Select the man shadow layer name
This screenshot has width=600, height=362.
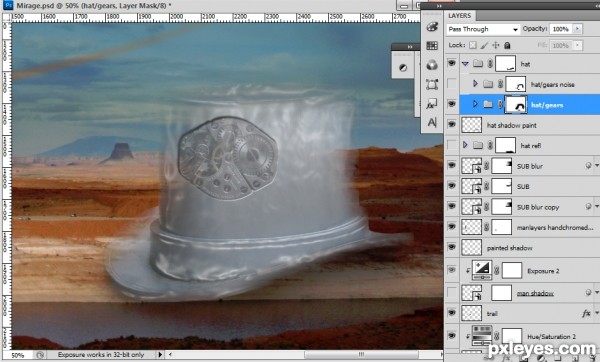[535, 293]
